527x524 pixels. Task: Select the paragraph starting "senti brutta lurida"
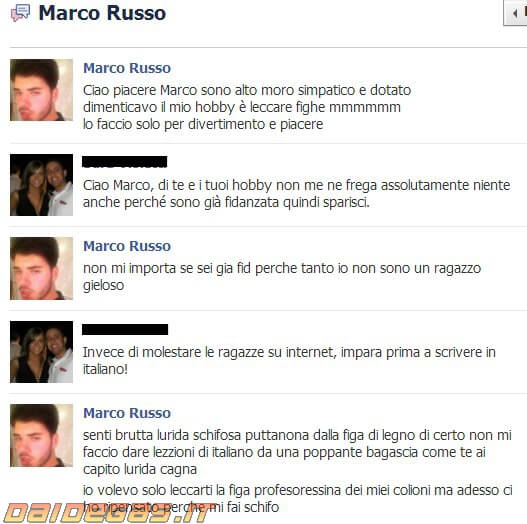(x=297, y=452)
